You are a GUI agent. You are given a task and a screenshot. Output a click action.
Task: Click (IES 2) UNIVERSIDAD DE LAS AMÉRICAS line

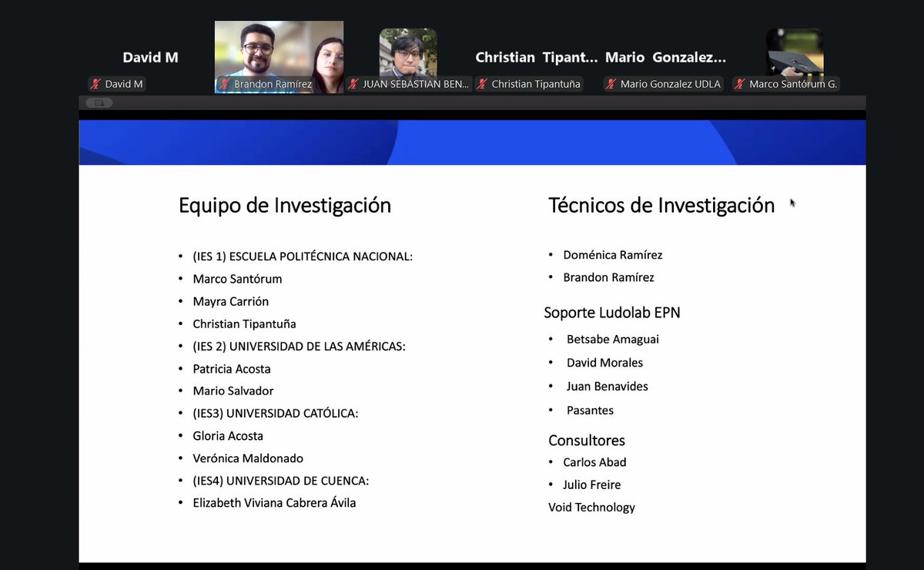299,347
